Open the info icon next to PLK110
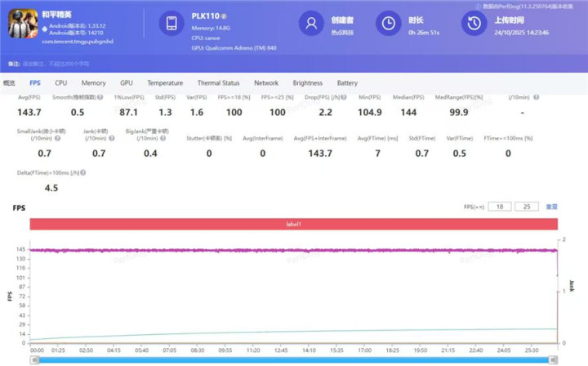588x366 pixels. click(224, 16)
